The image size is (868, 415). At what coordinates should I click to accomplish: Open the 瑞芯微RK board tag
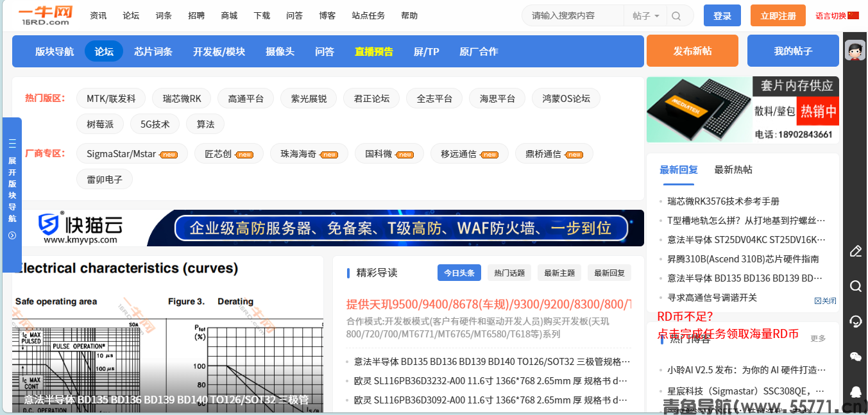click(x=182, y=98)
